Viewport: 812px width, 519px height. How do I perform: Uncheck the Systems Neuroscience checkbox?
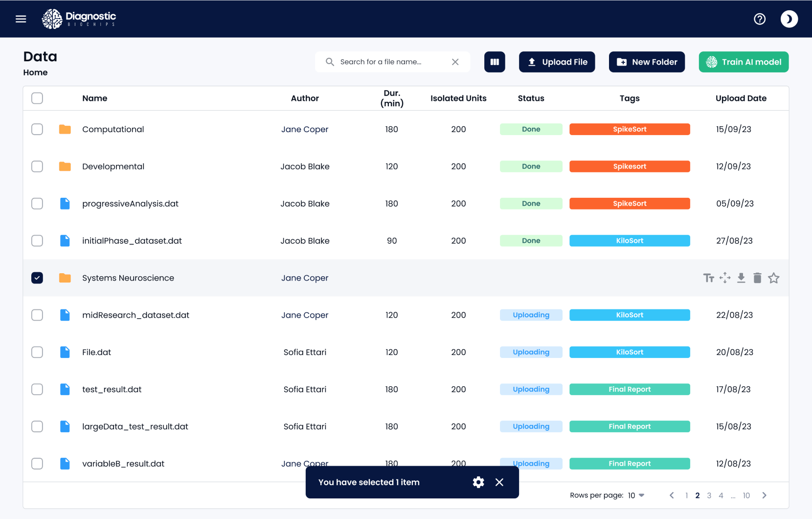coord(37,278)
